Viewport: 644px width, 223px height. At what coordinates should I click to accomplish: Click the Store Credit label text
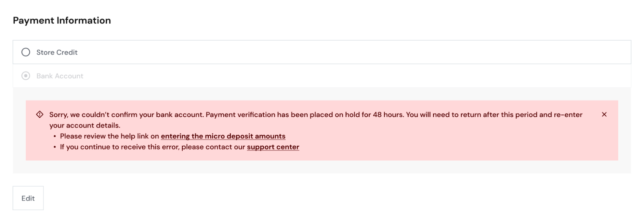pos(57,52)
